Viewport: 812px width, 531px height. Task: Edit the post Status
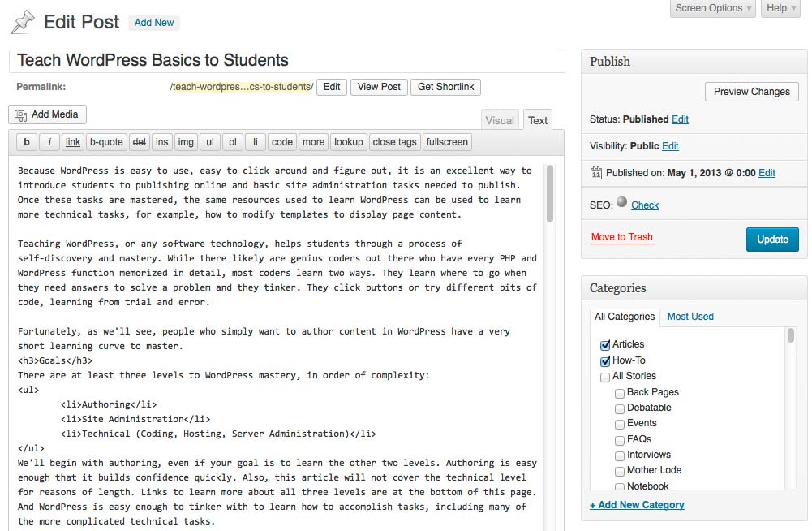coord(680,119)
